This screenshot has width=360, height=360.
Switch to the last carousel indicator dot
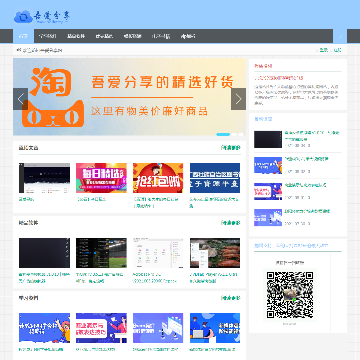[x=241, y=134]
